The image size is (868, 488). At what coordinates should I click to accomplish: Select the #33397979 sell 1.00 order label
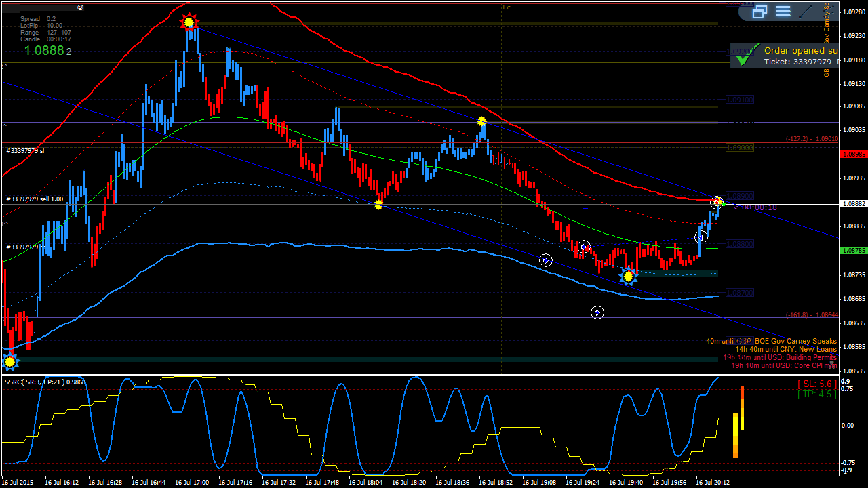coord(35,199)
